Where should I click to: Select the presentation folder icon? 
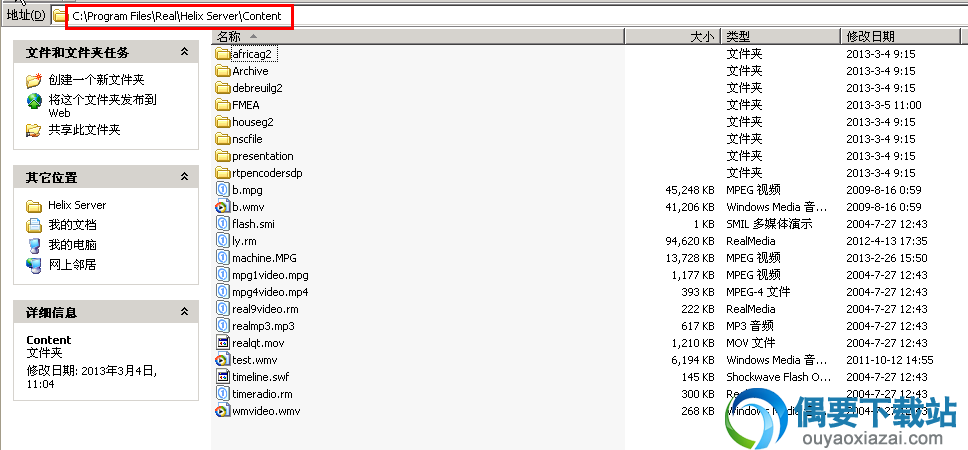click(x=222, y=156)
